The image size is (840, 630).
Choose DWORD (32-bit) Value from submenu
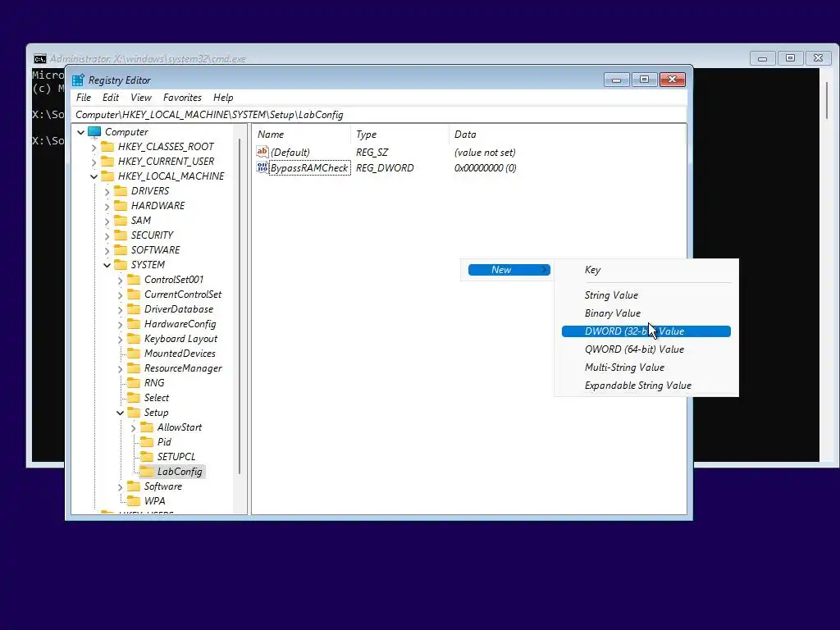[646, 331]
